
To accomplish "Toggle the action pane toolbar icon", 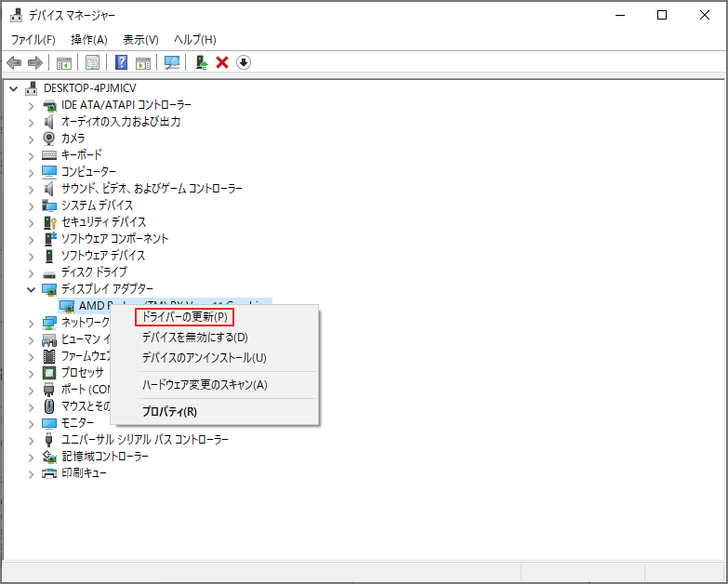I will click(x=143, y=62).
